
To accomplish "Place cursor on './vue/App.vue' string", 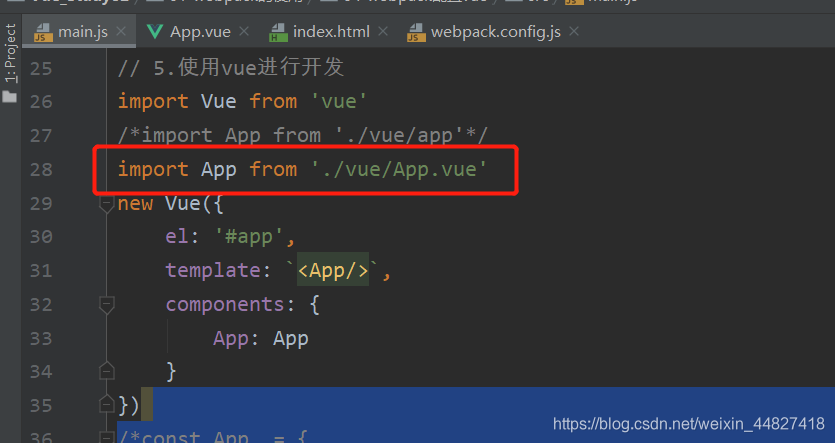I will 399,169.
